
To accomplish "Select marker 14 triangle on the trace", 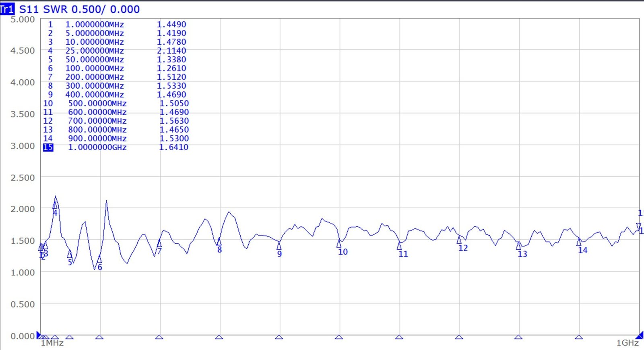I will pyautogui.click(x=578, y=242).
